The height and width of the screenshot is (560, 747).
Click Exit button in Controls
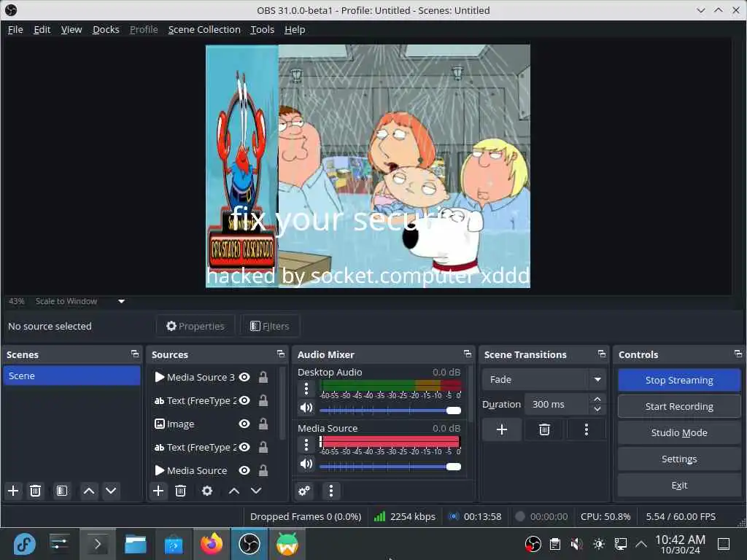click(679, 485)
